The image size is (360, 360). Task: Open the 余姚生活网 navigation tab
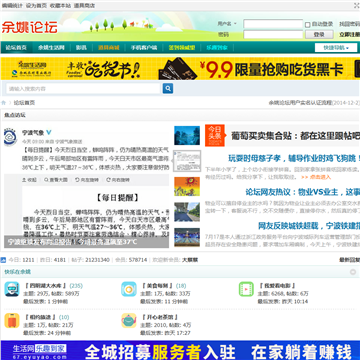click(51, 47)
